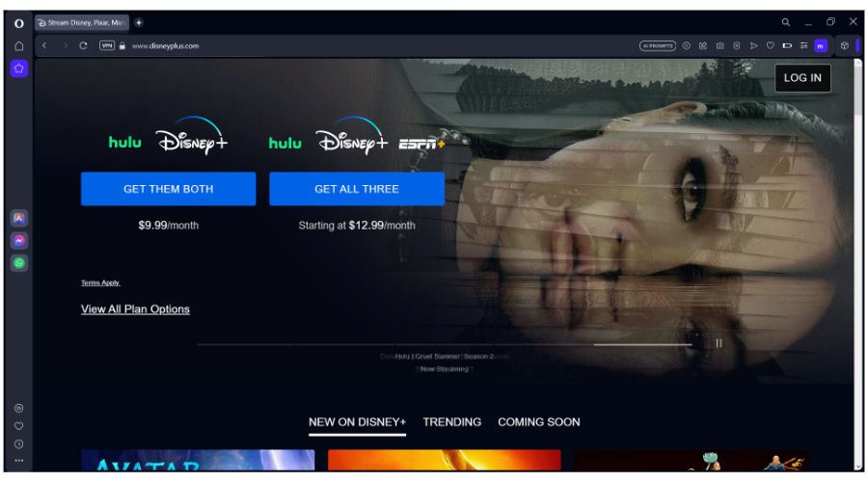Switch to the COMING SOON tab
The image size is (868, 482).
[538, 422]
